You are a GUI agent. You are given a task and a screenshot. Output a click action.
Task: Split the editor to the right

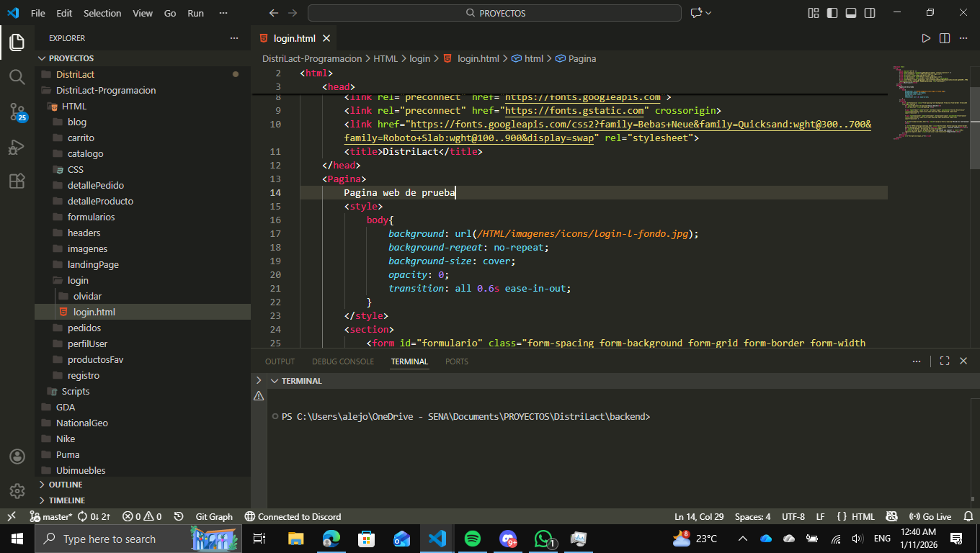click(x=945, y=38)
